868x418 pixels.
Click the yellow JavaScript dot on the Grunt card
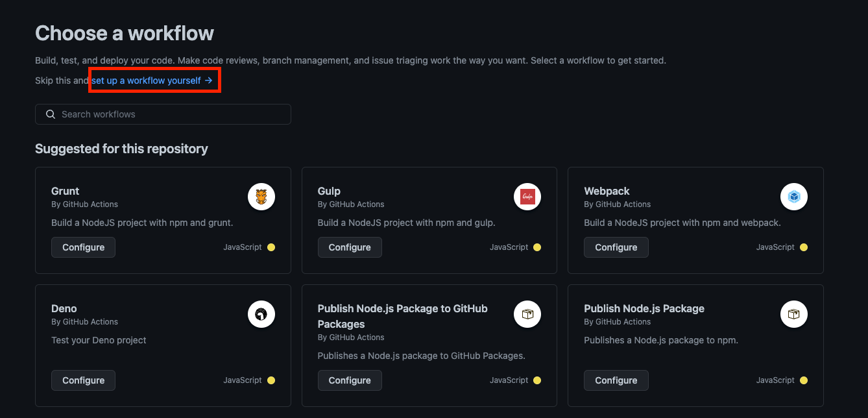point(271,247)
